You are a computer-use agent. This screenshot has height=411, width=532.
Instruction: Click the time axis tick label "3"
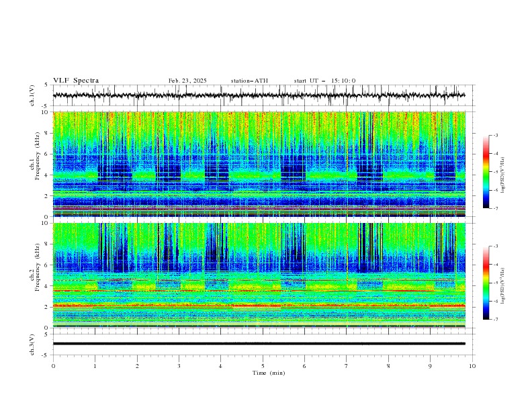(179, 366)
